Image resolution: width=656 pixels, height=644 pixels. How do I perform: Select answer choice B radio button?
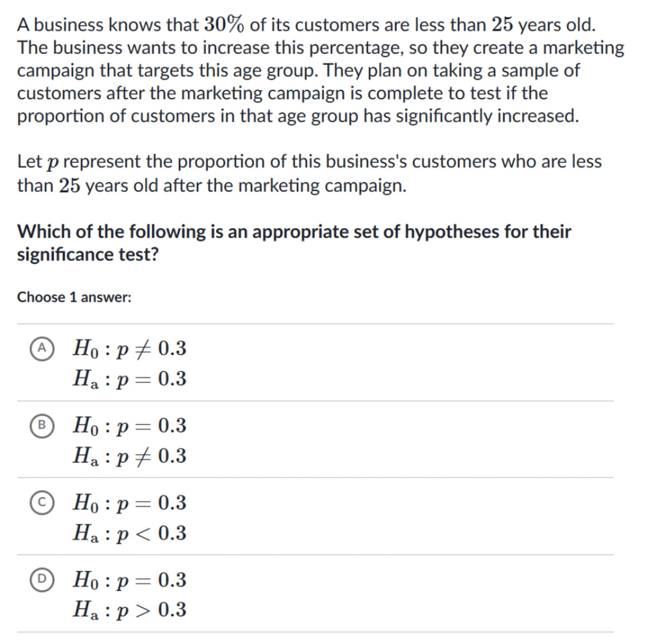(x=42, y=425)
